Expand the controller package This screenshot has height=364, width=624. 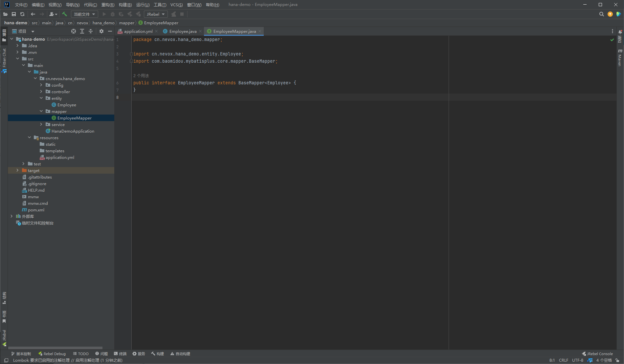pos(41,92)
